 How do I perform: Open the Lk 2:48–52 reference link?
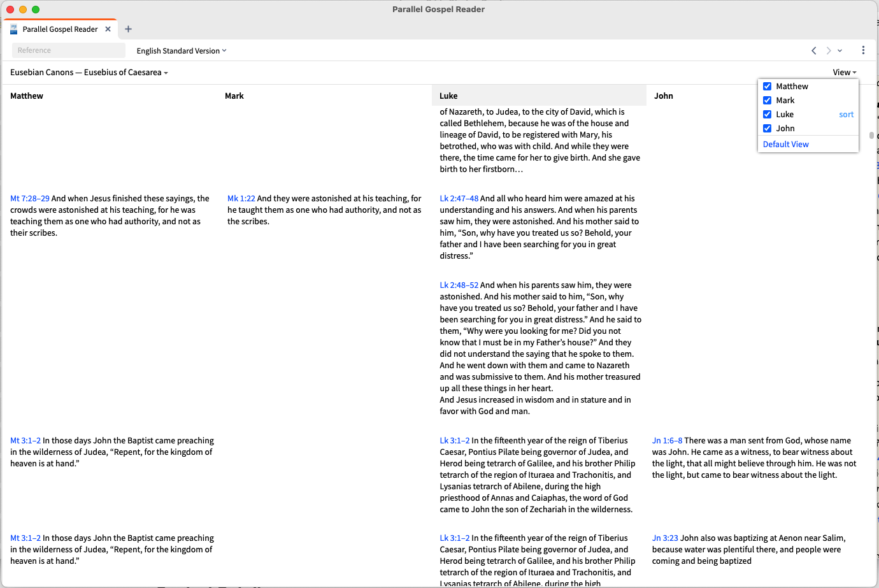pos(459,285)
